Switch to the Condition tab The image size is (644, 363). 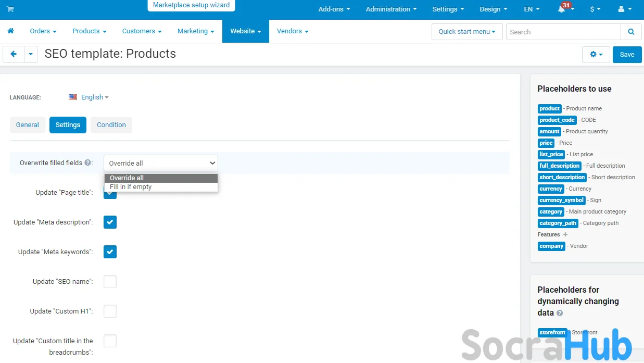tap(111, 125)
